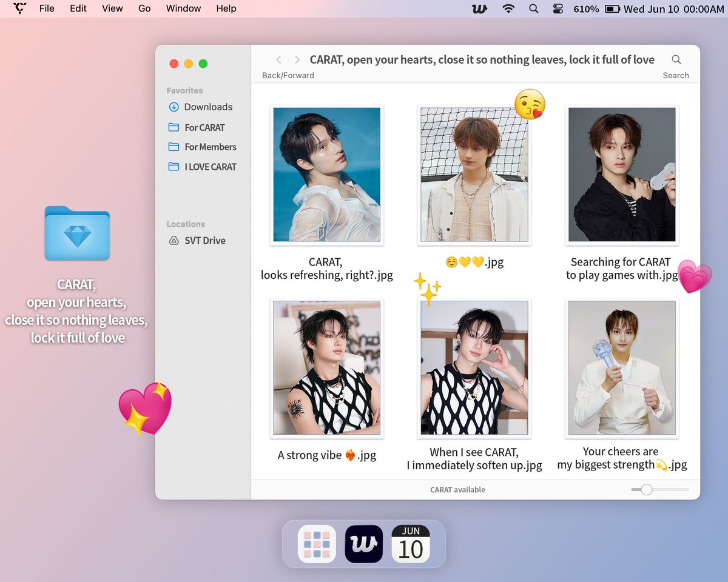
Task: Open the Launchpad grid icon in dock
Action: (317, 544)
